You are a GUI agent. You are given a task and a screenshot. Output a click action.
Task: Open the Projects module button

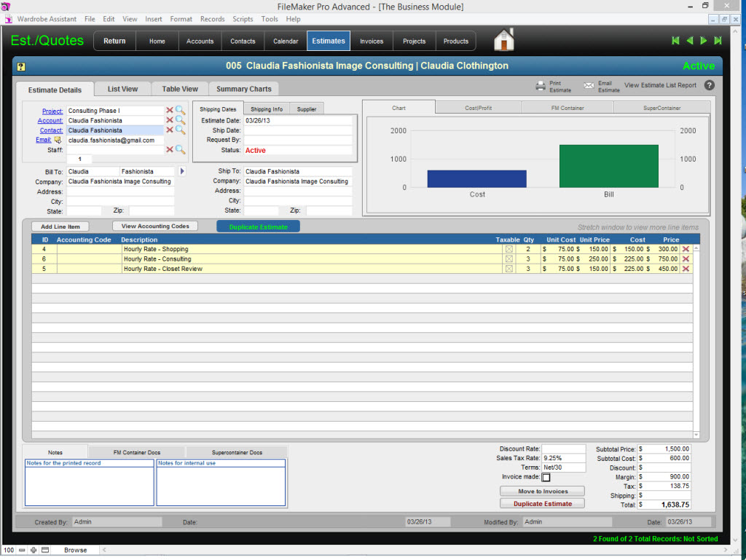[x=414, y=41]
